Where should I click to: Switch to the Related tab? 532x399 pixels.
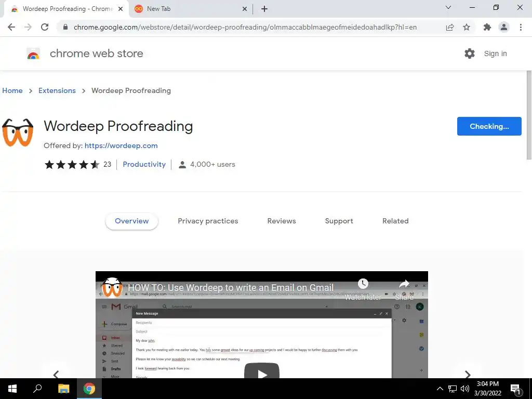click(395, 221)
